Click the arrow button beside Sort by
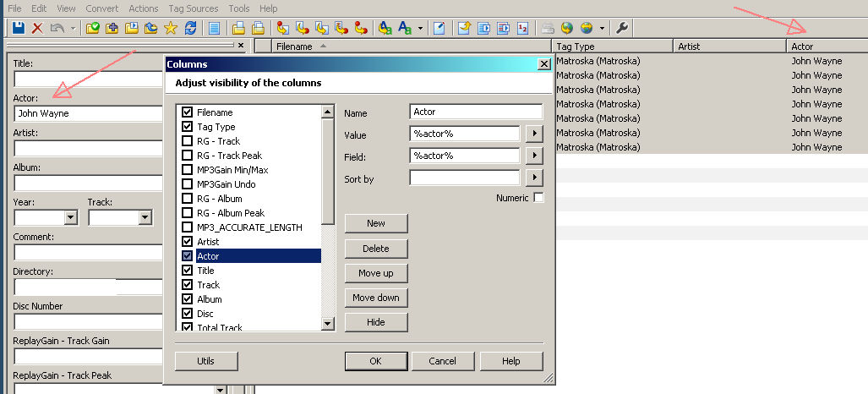Viewport: 868px width, 394px height. click(534, 178)
